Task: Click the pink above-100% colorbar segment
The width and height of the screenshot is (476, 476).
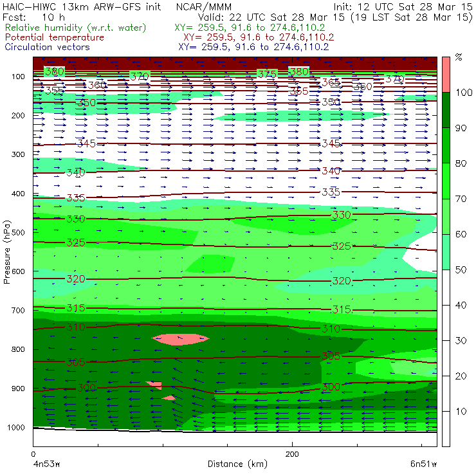Action: click(x=446, y=75)
